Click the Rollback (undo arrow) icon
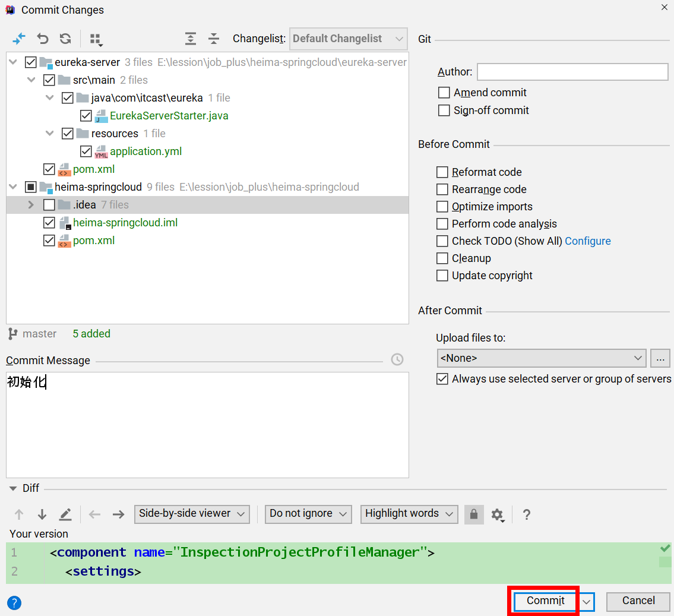674x616 pixels. (43, 39)
